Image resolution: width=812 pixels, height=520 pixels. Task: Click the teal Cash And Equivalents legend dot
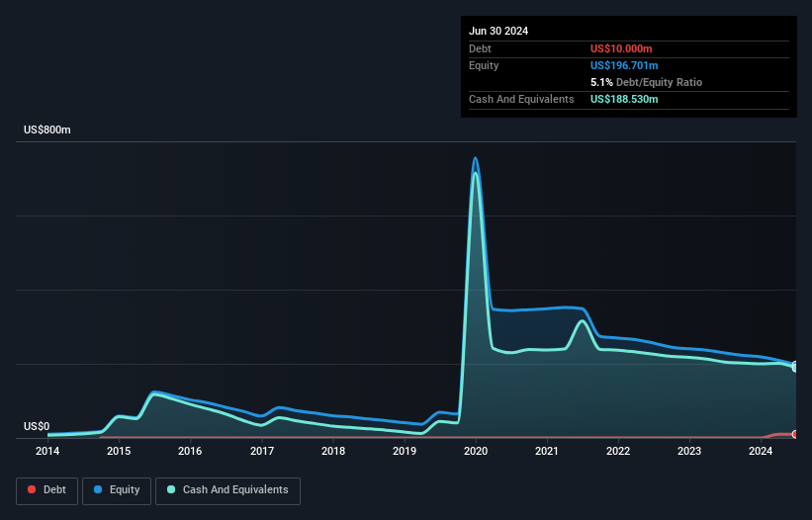click(171, 489)
